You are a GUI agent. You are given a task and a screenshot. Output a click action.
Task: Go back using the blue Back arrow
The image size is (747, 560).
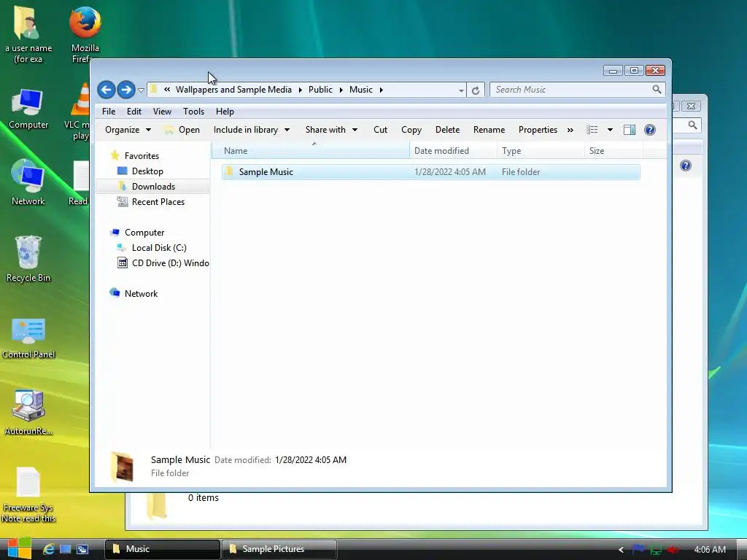(x=107, y=90)
